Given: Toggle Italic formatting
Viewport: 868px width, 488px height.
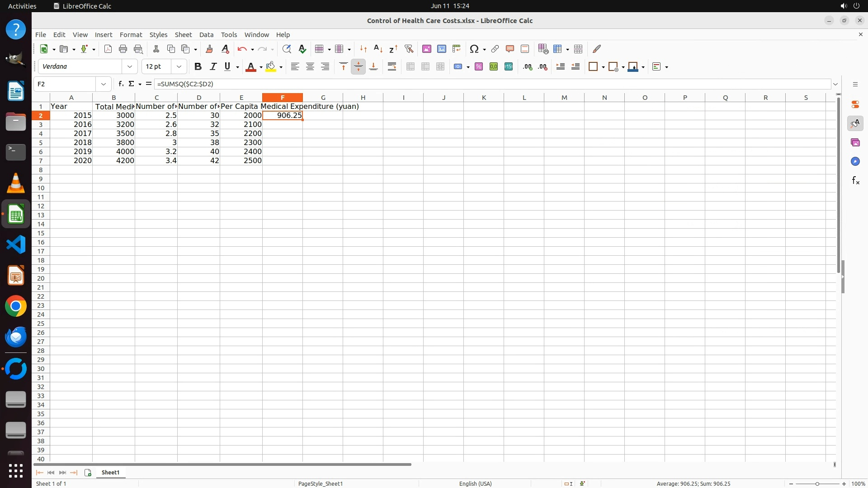Looking at the screenshot, I should click(213, 67).
